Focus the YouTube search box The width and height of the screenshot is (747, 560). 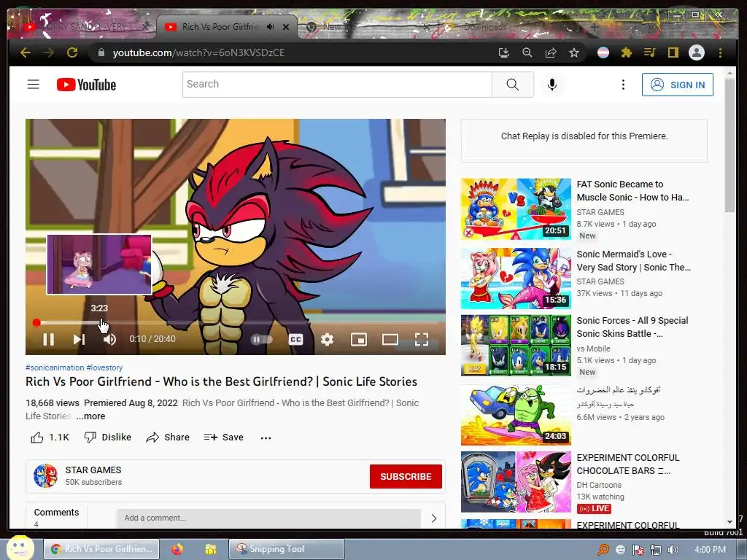point(337,85)
